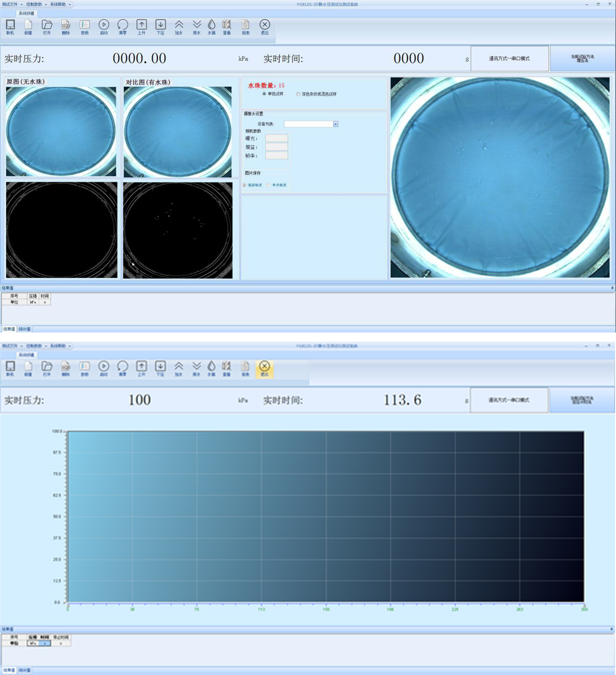
Task: Click the 曝光 exposure input field
Action: (276, 138)
